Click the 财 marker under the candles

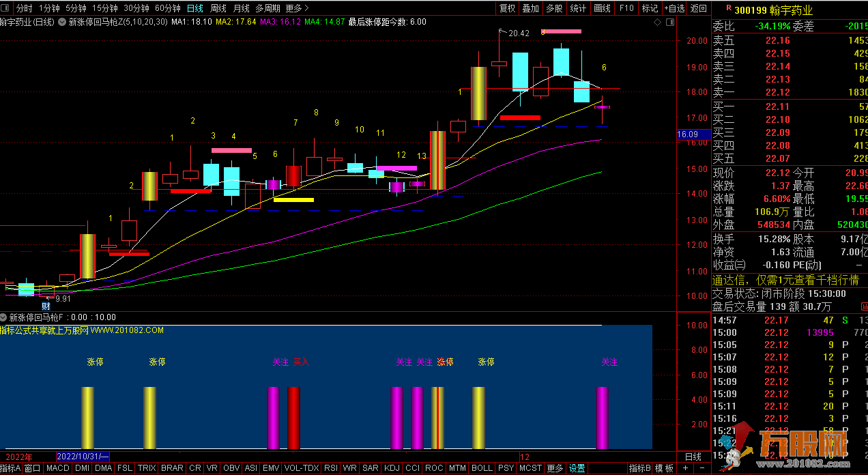click(46, 306)
